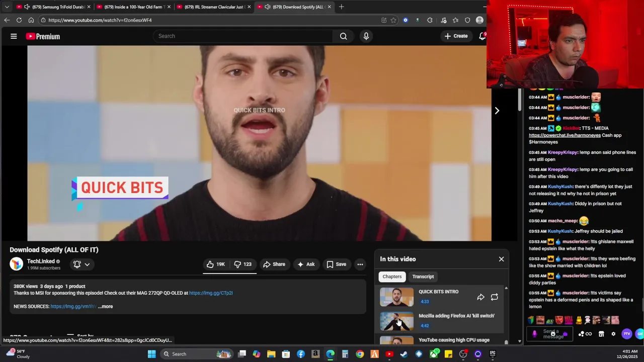Open powerchat.live/harmoneyes link in chat
Image resolution: width=644 pixels, height=362 pixels.
565,135
